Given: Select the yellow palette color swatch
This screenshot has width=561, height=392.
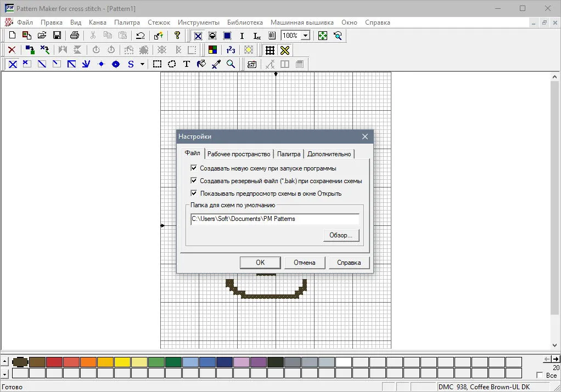Looking at the screenshot, I should 122,362.
